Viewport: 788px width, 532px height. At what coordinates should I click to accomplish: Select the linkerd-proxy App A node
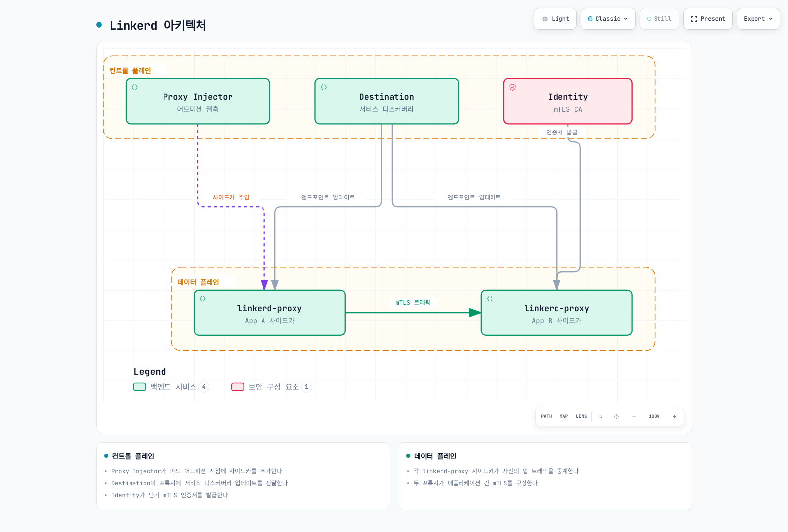[x=269, y=313]
